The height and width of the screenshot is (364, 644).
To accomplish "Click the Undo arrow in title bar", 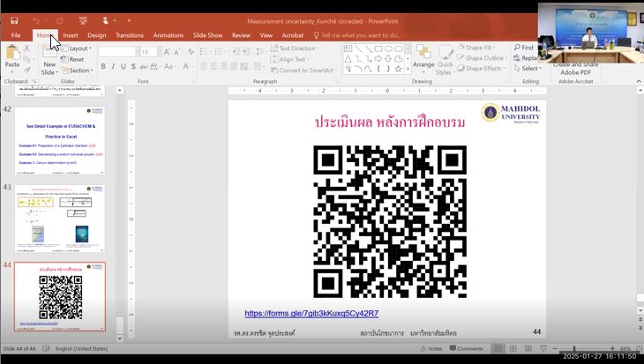I will point(36,19).
